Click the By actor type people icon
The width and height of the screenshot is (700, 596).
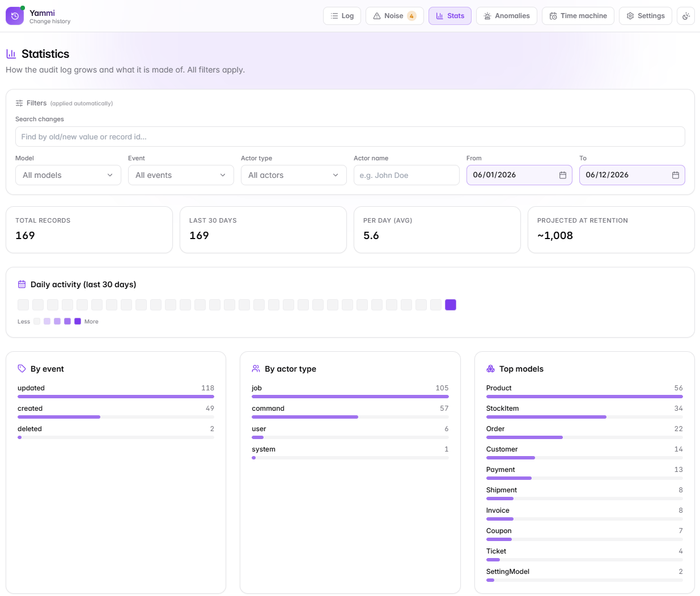coord(256,369)
